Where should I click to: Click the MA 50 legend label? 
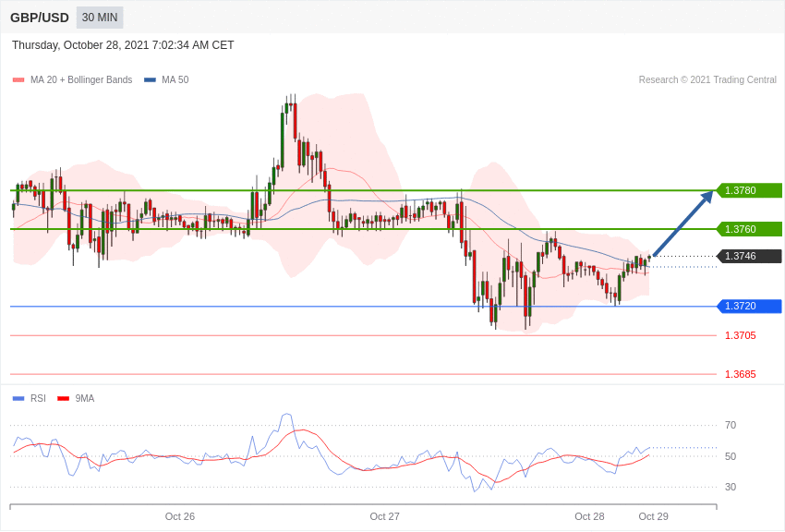pyautogui.click(x=175, y=79)
